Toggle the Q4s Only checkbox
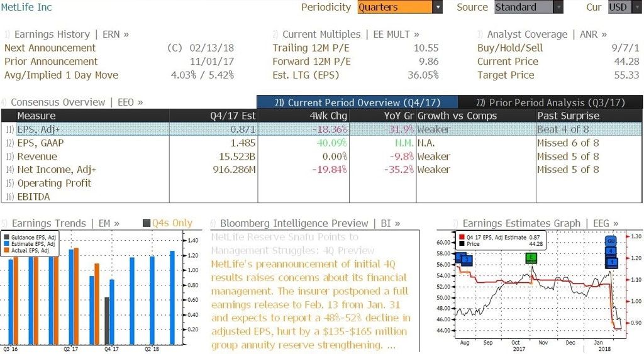This screenshot has width=644, height=354. coord(147,223)
